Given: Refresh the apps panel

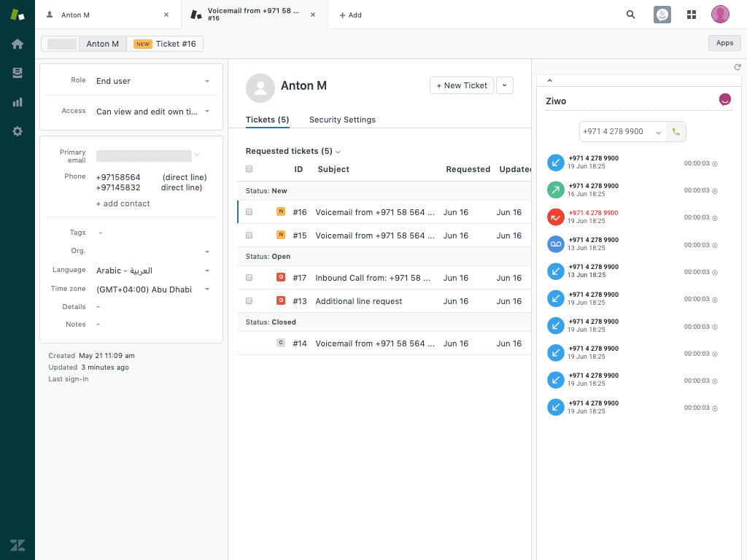Looking at the screenshot, I should [x=737, y=67].
